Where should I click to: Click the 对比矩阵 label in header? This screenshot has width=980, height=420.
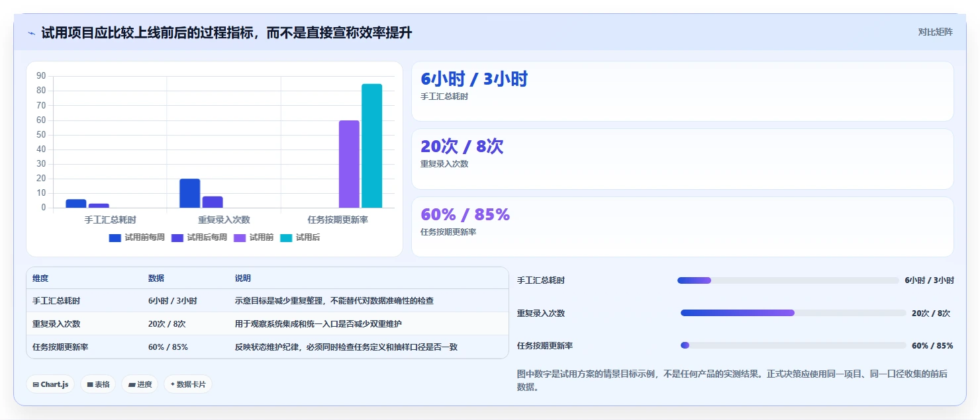click(935, 32)
